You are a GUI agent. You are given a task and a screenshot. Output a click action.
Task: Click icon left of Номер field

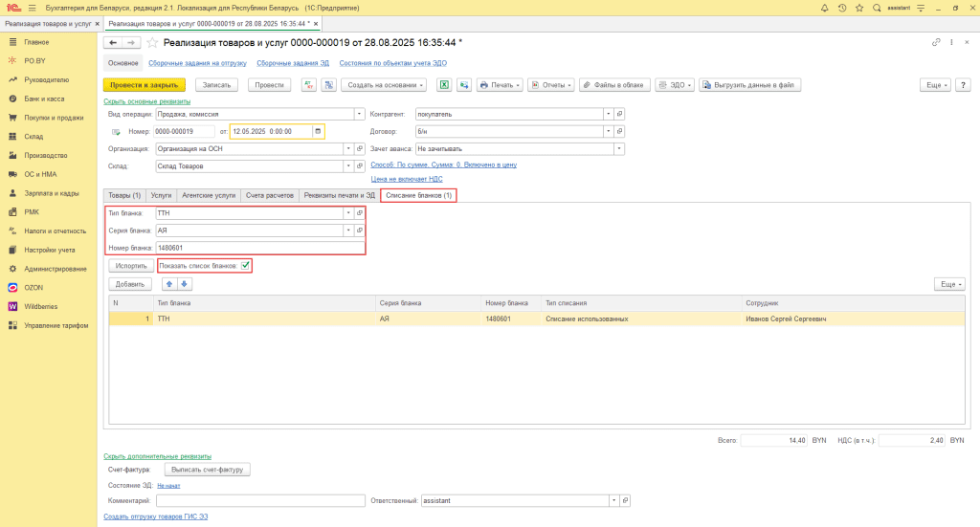coord(116,132)
